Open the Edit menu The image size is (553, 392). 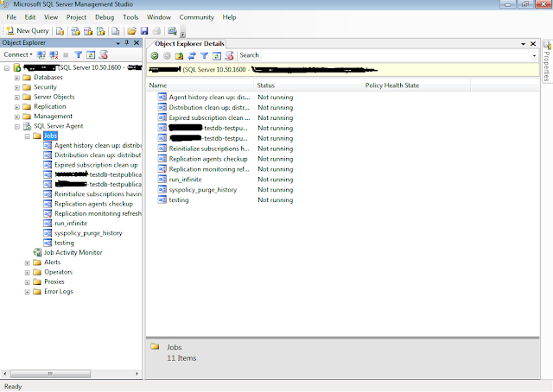pyautogui.click(x=30, y=17)
